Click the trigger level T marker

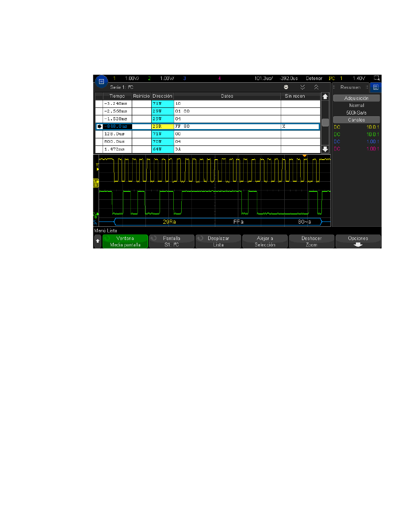tap(97, 167)
